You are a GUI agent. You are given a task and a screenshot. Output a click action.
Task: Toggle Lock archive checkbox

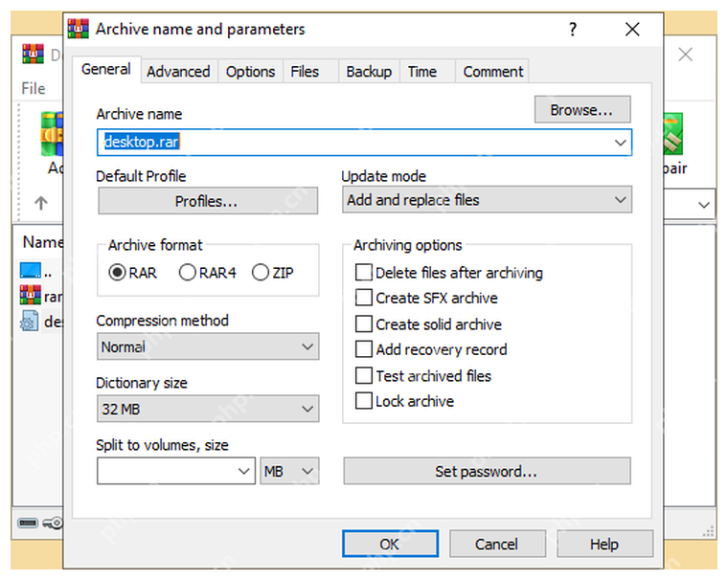coord(364,401)
